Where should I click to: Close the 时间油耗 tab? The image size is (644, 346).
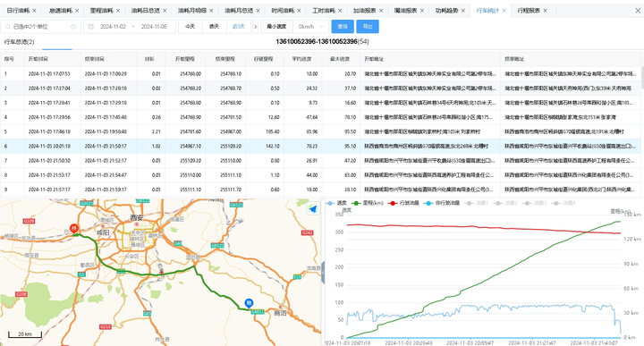tap(299, 11)
